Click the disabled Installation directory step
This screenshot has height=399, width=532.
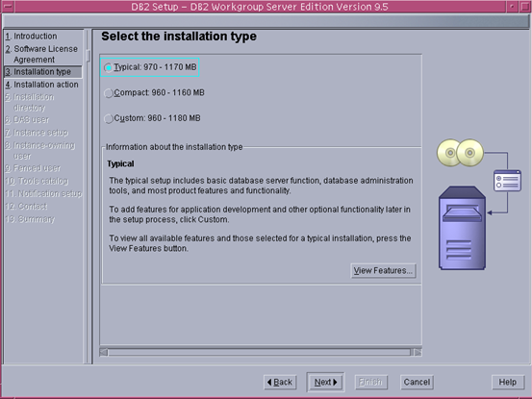[30, 102]
